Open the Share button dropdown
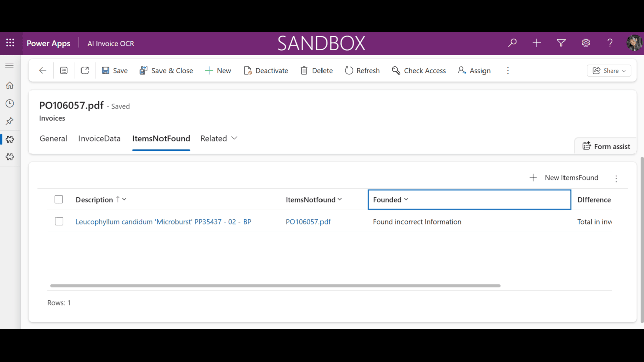644x362 pixels. click(x=609, y=71)
